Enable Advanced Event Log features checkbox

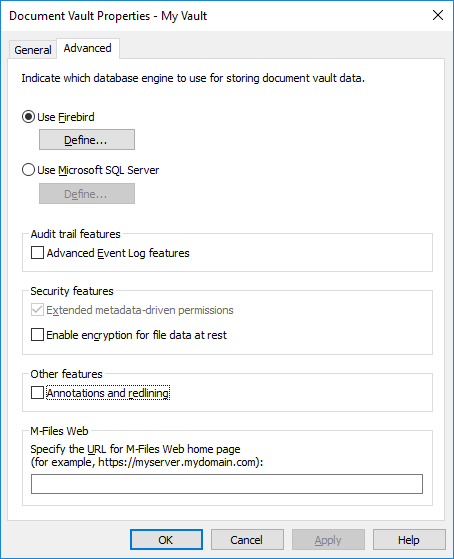(37, 253)
